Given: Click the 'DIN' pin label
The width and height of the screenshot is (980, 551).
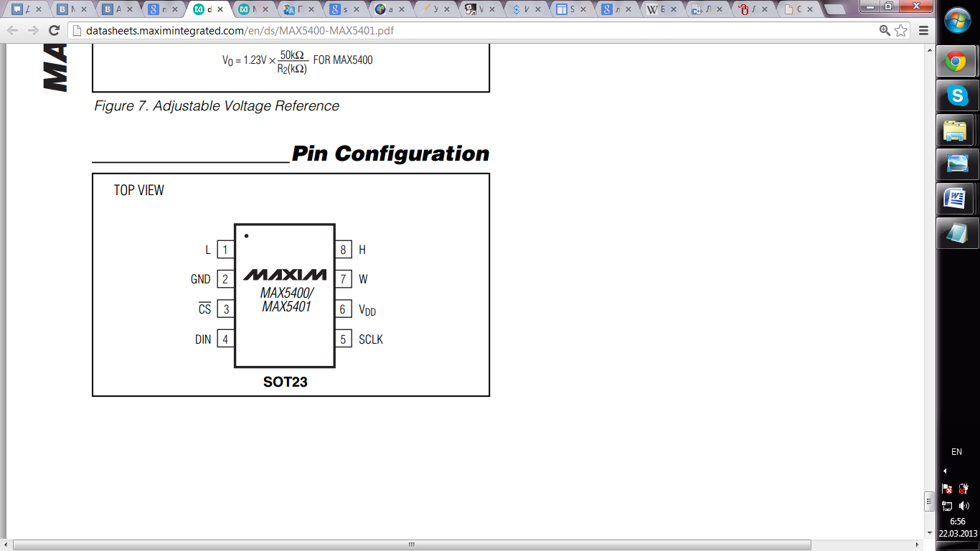Looking at the screenshot, I should [203, 339].
